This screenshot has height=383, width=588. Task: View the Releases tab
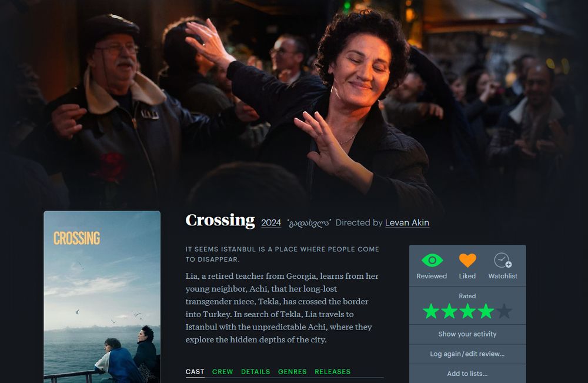tap(333, 372)
